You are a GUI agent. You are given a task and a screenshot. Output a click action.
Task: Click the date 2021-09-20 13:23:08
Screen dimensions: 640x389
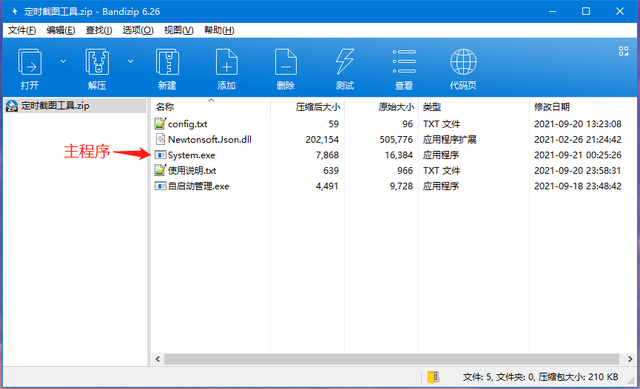[x=578, y=124]
